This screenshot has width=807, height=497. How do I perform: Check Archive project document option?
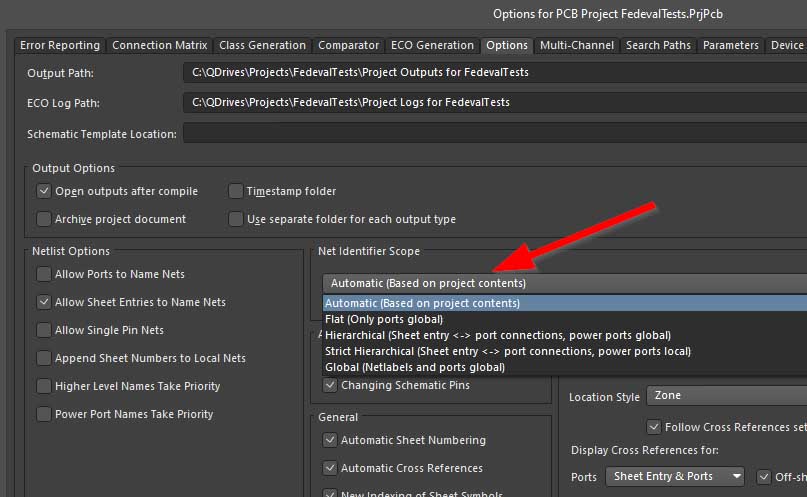coord(44,219)
